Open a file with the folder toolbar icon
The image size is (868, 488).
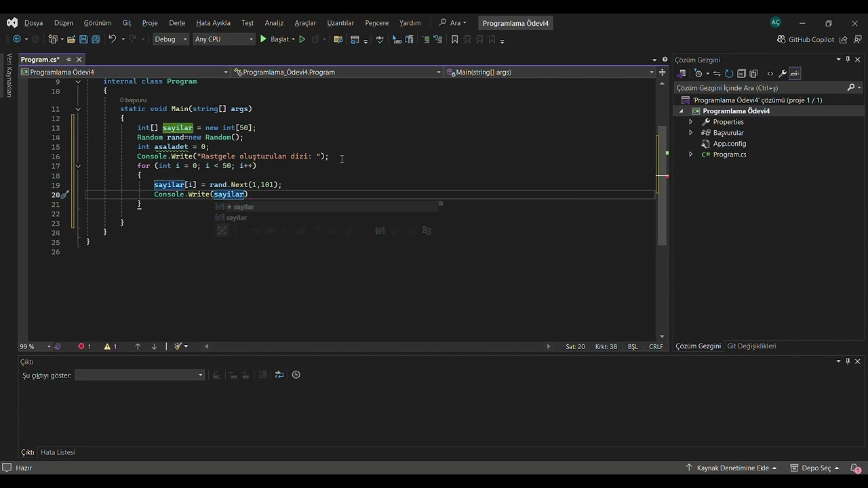[x=71, y=39]
